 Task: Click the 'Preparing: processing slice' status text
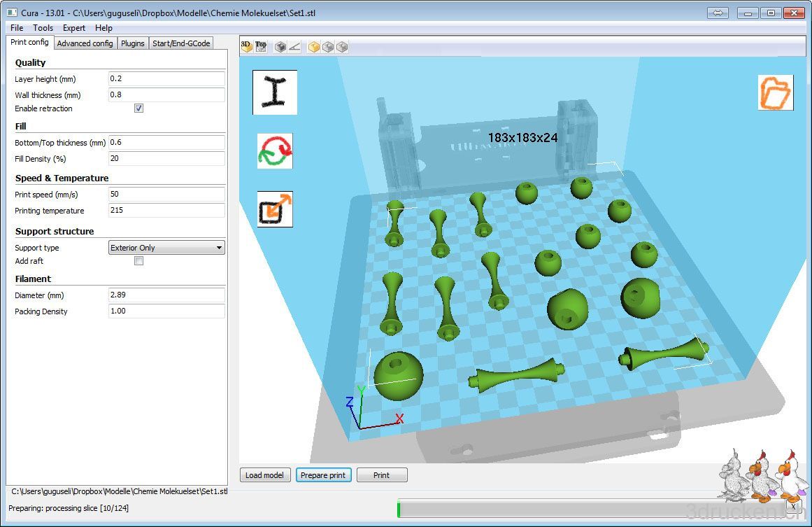pos(69,508)
